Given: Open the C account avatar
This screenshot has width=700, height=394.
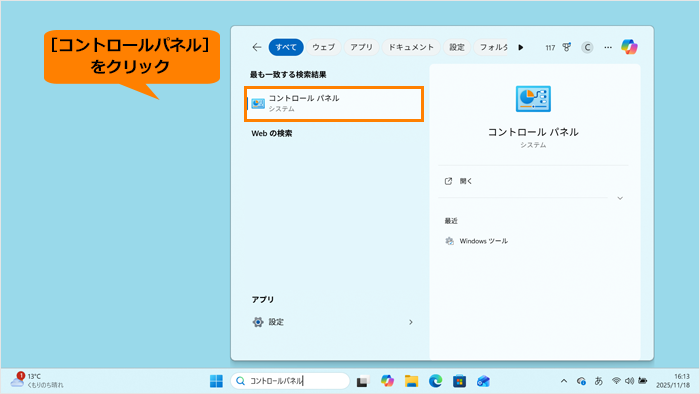Looking at the screenshot, I should click(x=587, y=47).
